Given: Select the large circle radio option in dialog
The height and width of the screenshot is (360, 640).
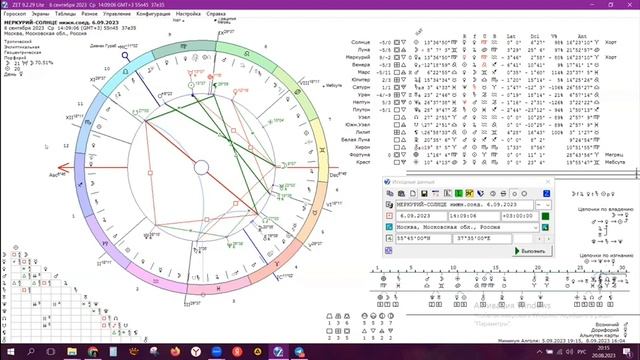Looking at the screenshot, I should [x=524, y=193].
